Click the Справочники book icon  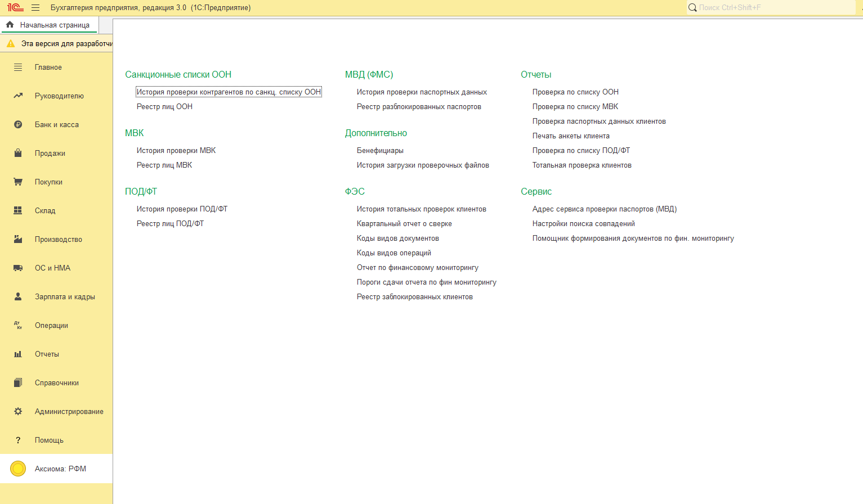(18, 382)
